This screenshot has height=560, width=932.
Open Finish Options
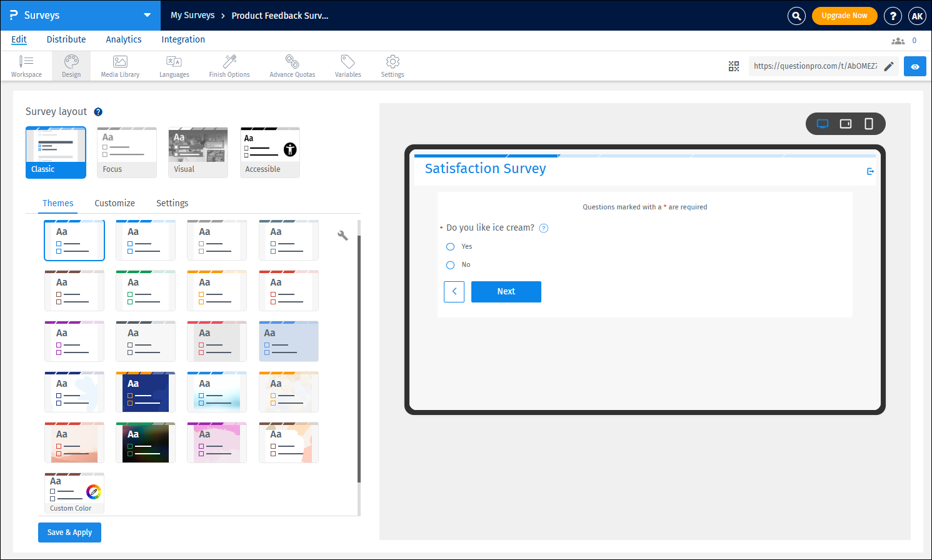tap(229, 66)
